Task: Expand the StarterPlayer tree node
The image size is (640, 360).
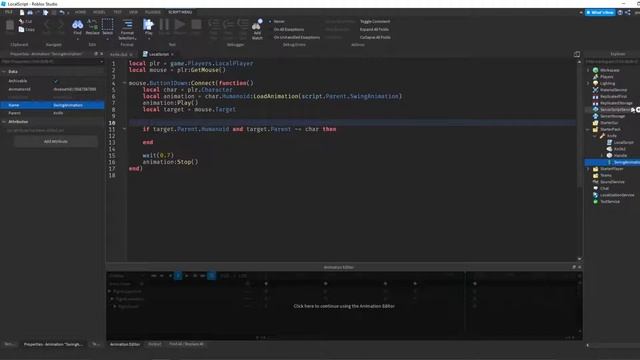Action: (x=588, y=169)
